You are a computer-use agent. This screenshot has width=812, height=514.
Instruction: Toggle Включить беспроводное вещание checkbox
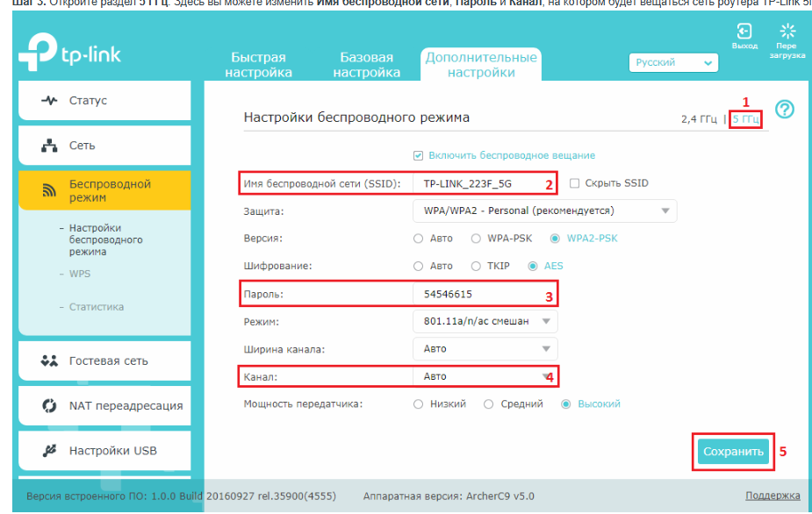click(x=419, y=155)
